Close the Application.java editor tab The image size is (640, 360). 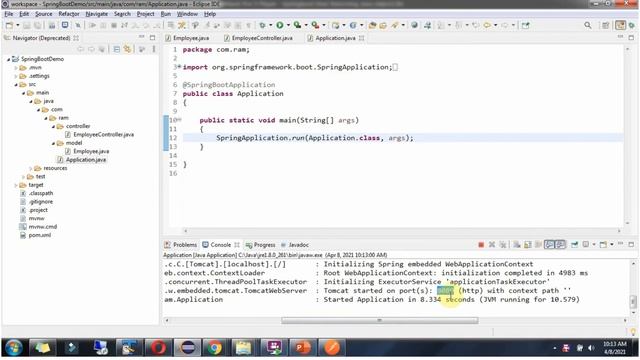coord(362,38)
